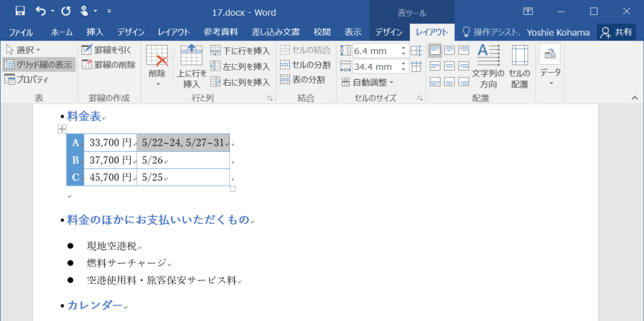Viewport: 644px width, 321px height.
Task: Click 左に列を挿入
Action: [240, 66]
